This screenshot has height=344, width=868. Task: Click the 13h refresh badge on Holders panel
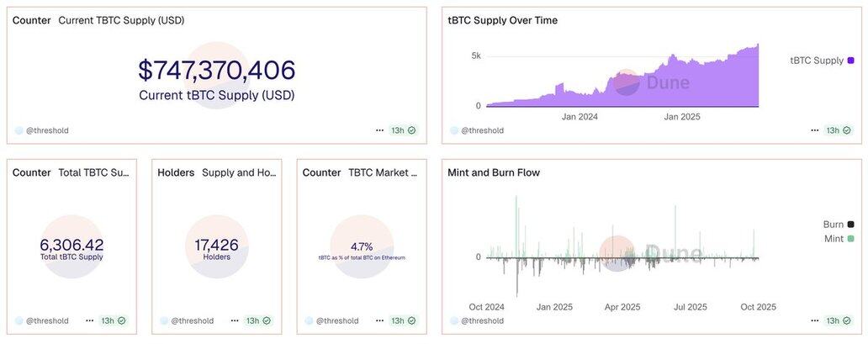click(x=257, y=320)
